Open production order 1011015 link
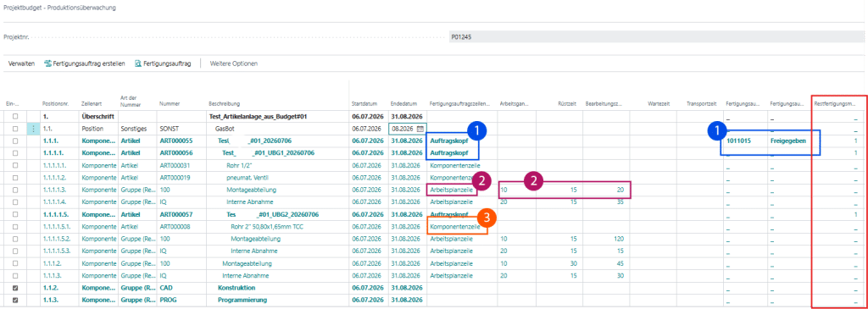 click(x=738, y=141)
